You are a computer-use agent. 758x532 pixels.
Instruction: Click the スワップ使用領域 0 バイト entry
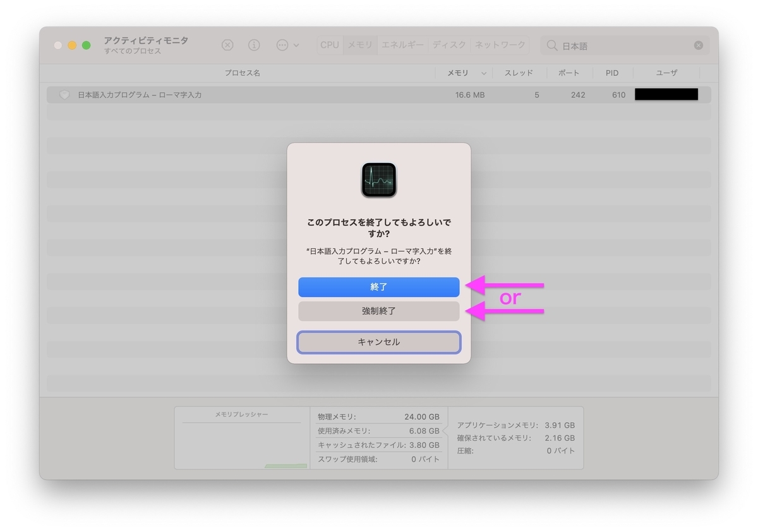(378, 459)
